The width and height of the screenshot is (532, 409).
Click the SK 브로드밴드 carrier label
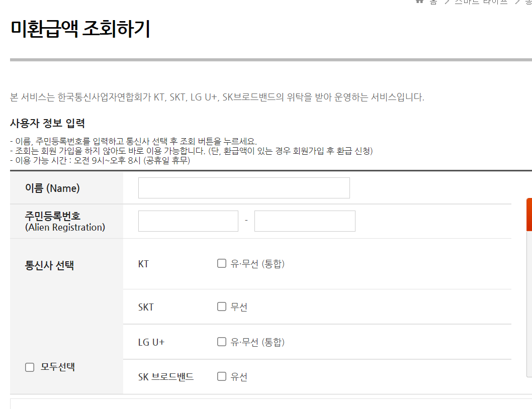click(x=166, y=377)
